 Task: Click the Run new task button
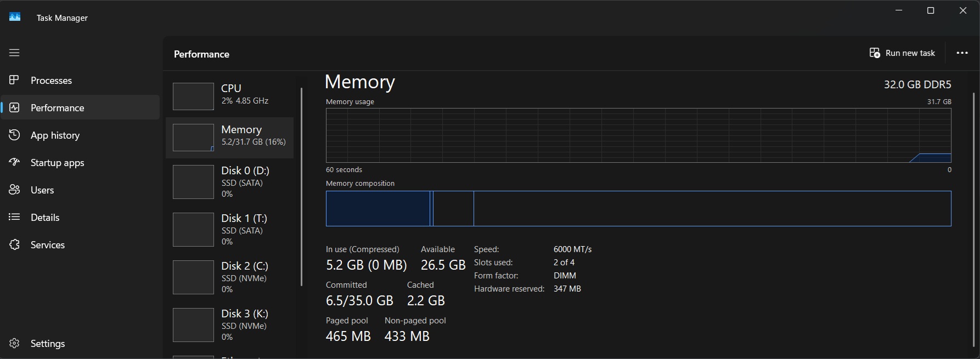pyautogui.click(x=902, y=53)
